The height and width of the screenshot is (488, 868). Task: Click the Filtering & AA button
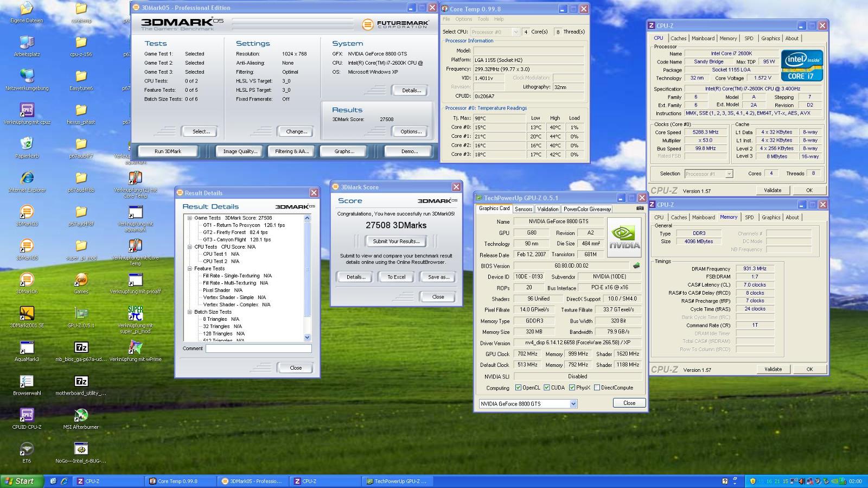[x=291, y=151]
